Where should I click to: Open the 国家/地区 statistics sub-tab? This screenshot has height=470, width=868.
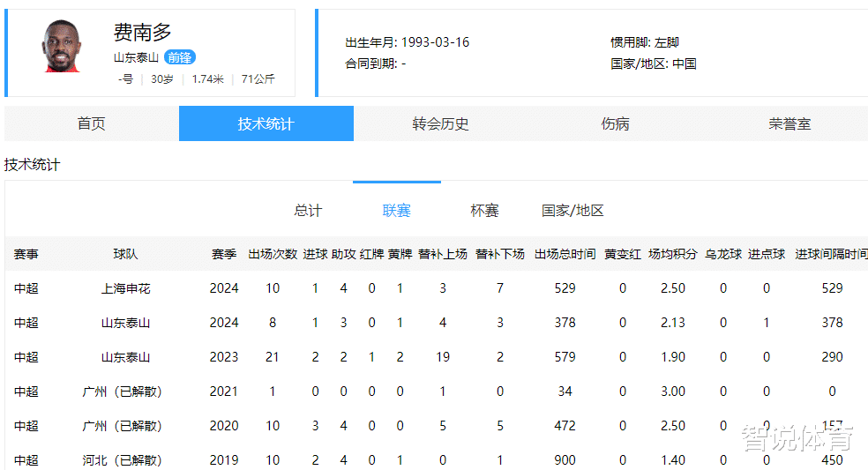pos(572,211)
